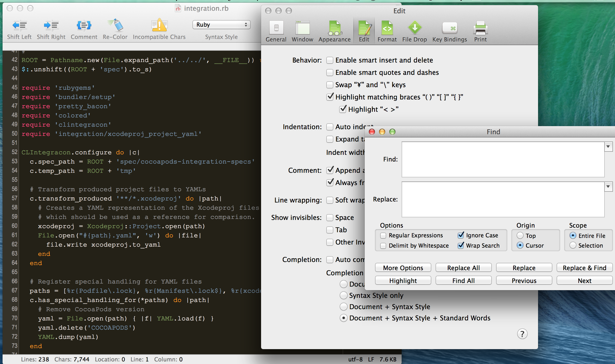Switch to the General preferences tab

pos(276,28)
